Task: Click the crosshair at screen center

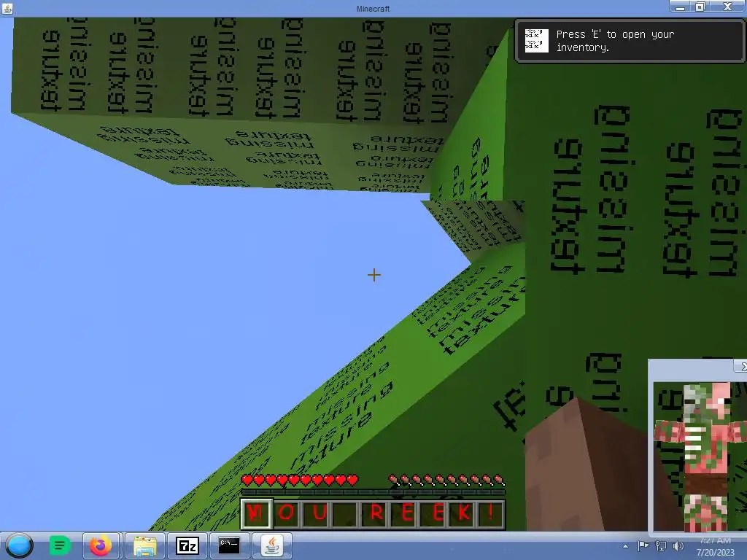Action: (x=374, y=275)
